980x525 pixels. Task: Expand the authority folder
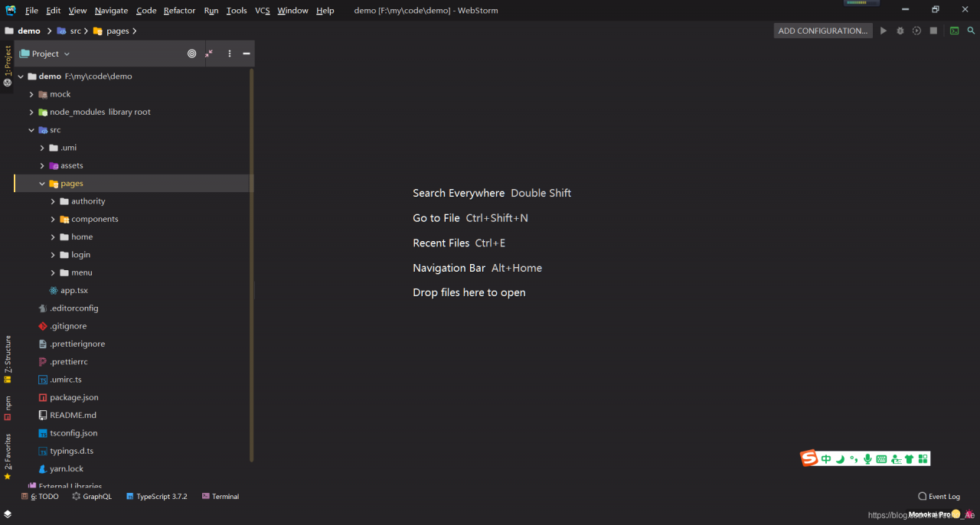click(x=53, y=201)
